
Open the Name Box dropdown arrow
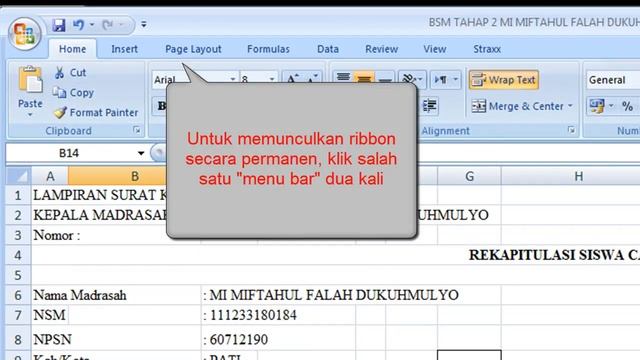pyautogui.click(x=141, y=153)
